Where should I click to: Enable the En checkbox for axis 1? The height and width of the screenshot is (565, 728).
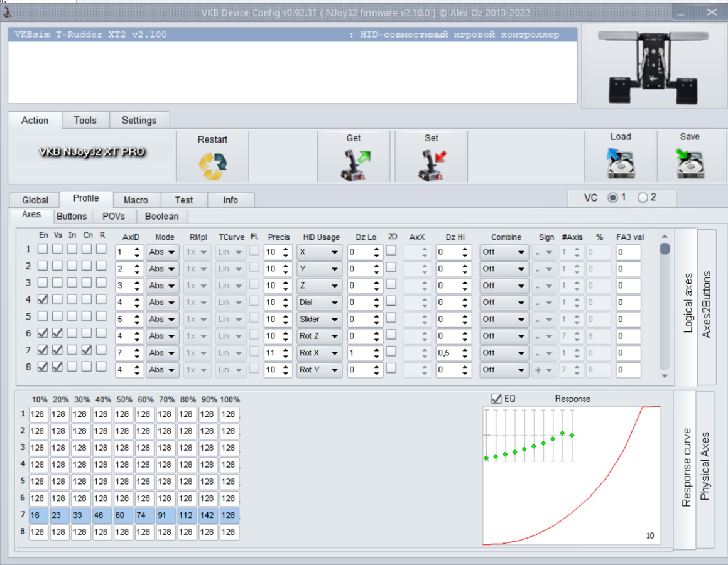[x=43, y=249]
